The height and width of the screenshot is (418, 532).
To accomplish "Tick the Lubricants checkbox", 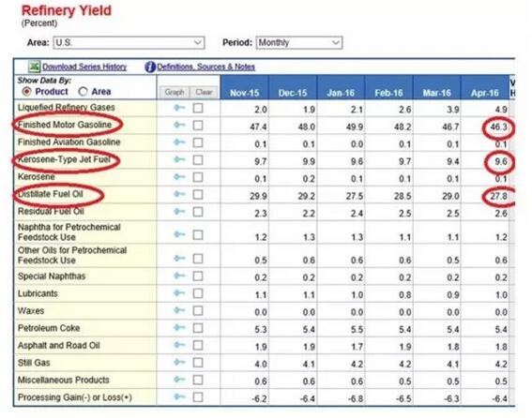I will [x=198, y=293].
